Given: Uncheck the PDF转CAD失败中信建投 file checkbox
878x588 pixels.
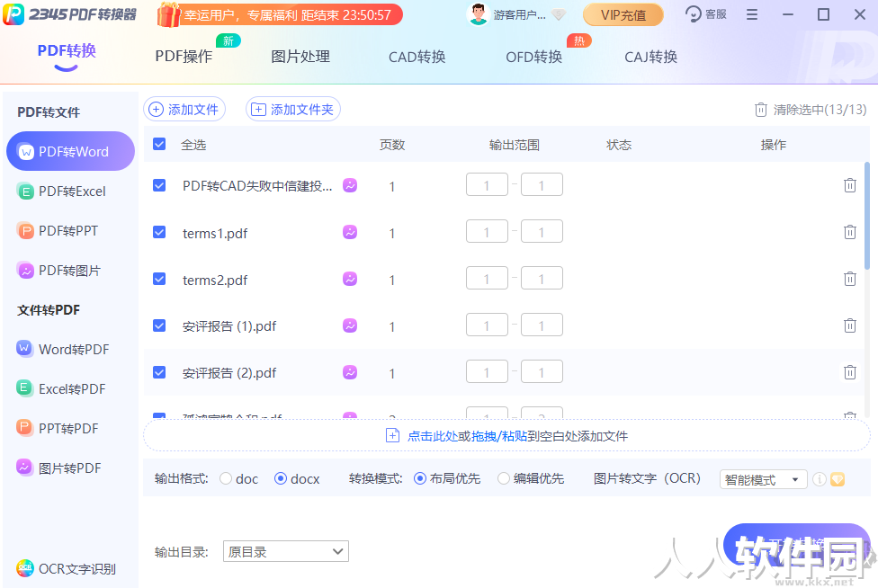Looking at the screenshot, I should [x=159, y=185].
